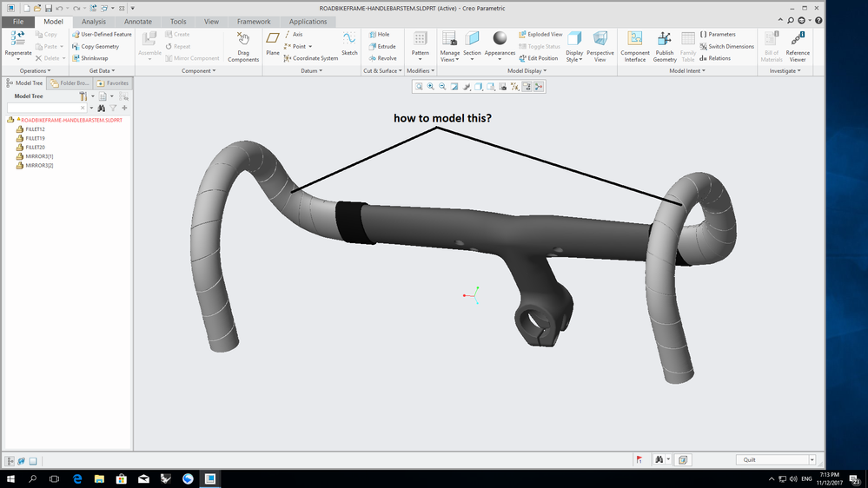The image size is (868, 488).
Task: Toggle full screen icon in status bar
Action: point(33,460)
